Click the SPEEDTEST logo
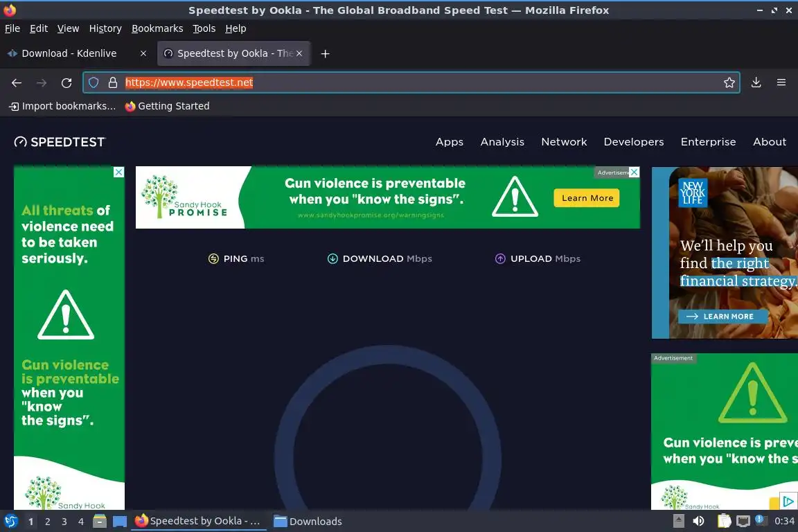Image resolution: width=798 pixels, height=532 pixels. coord(60,142)
